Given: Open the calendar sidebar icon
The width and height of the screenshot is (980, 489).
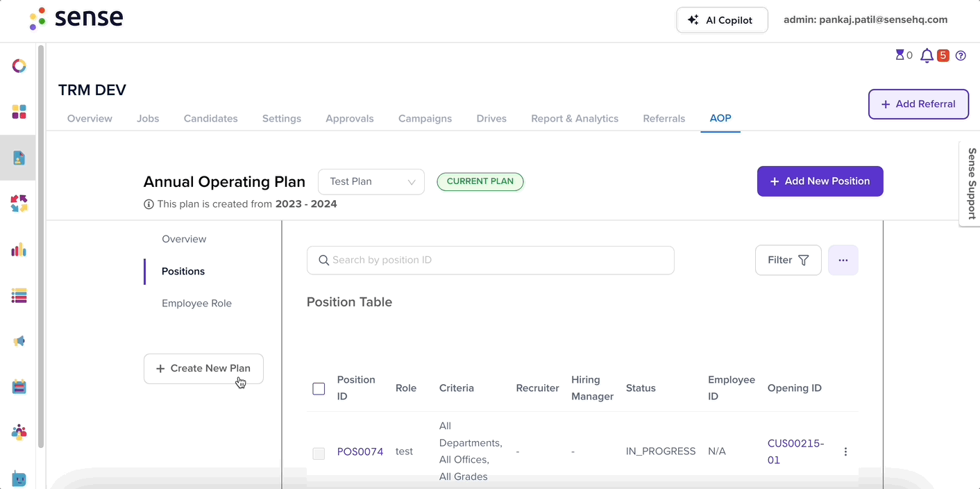Looking at the screenshot, I should pos(19,387).
